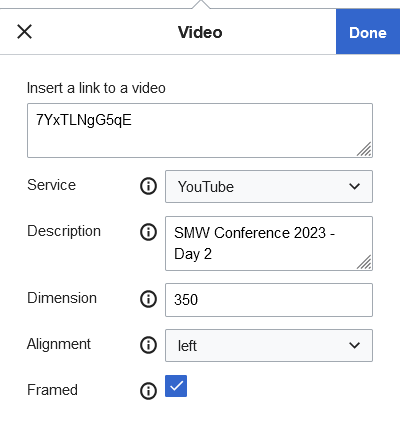Click the Service dropdown chevron arrow
This screenshot has height=436, width=400.
pos(354,186)
